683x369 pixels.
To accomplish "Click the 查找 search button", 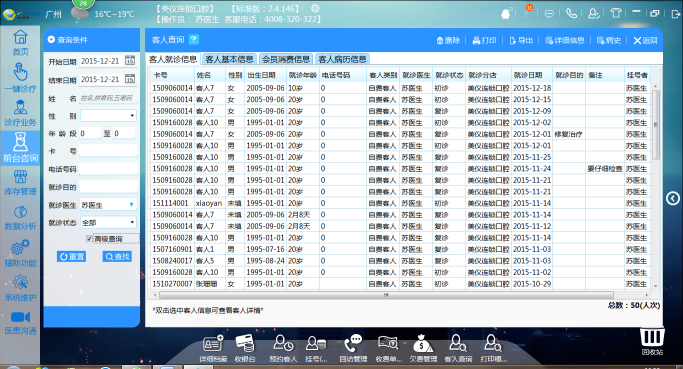I will pos(117,257).
